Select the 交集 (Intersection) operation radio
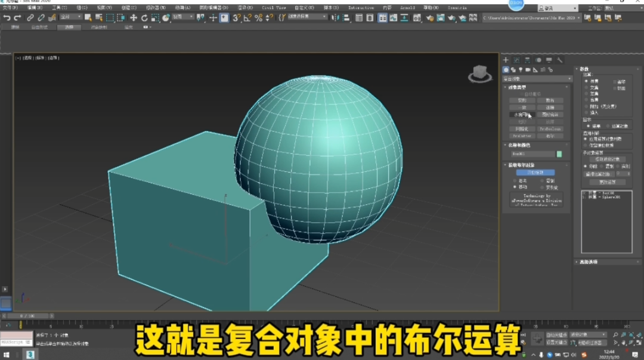The image size is (644, 360). click(587, 88)
